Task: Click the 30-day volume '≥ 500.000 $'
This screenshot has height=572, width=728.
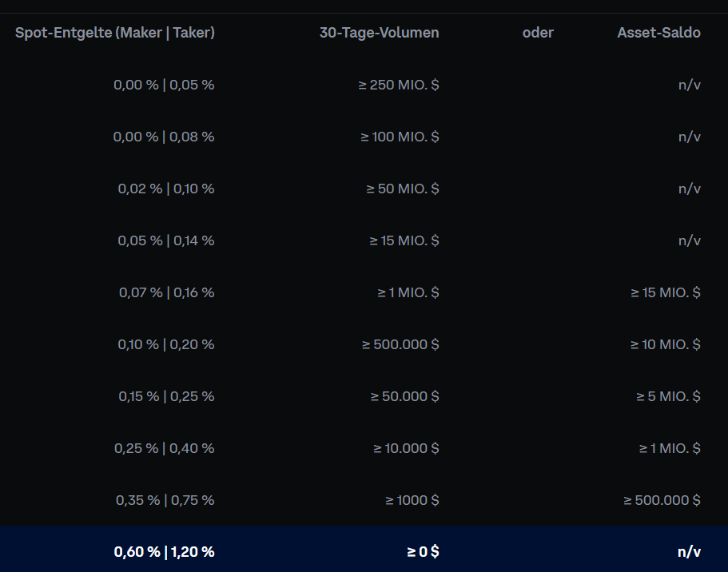Action: [x=400, y=345]
